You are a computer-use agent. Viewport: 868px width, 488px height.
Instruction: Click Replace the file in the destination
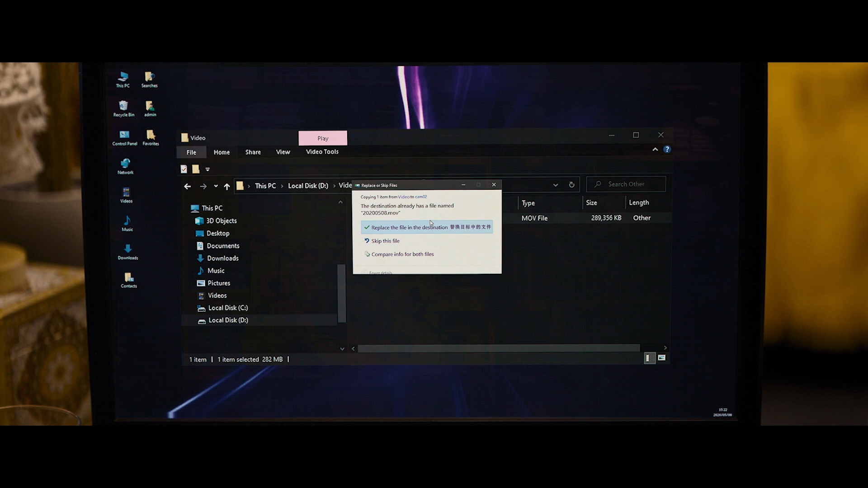coord(426,226)
